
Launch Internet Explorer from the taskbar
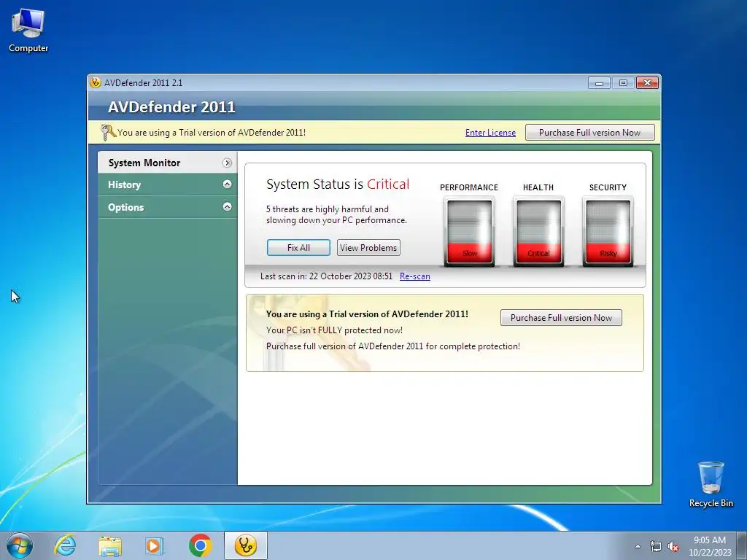pos(65,545)
